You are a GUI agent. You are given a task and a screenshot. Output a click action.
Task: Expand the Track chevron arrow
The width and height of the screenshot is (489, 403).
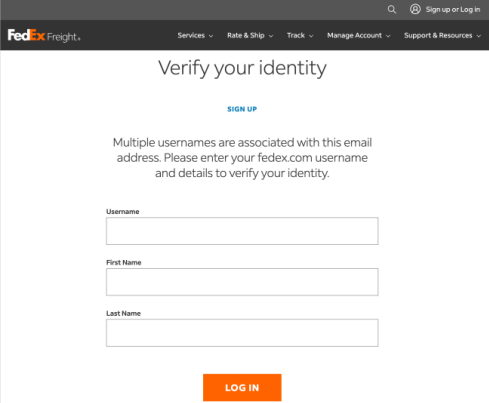[311, 36]
